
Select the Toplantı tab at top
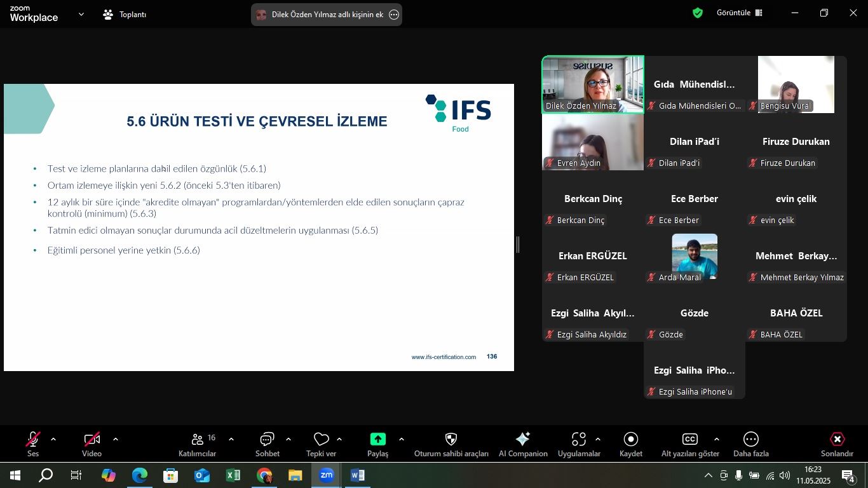125,14
